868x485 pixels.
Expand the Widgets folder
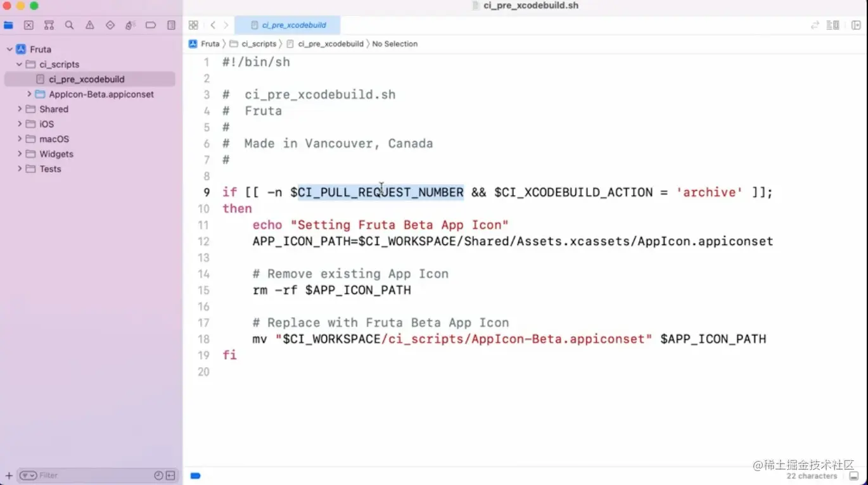click(20, 154)
